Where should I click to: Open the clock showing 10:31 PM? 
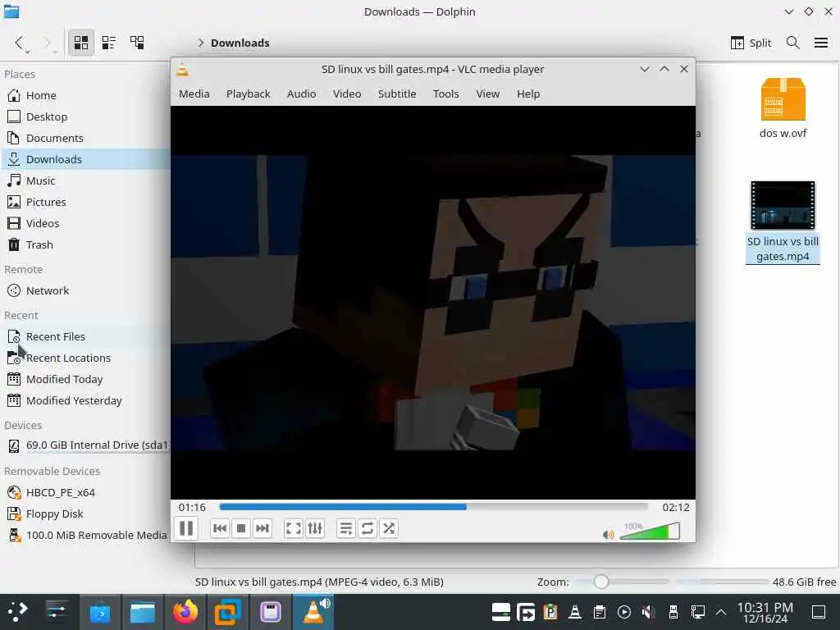pyautogui.click(x=765, y=612)
